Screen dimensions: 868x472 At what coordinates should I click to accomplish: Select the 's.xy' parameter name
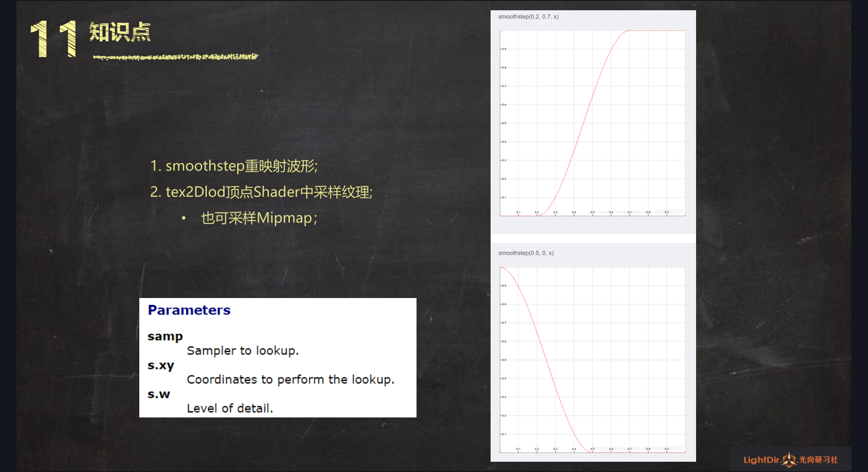[x=161, y=366]
